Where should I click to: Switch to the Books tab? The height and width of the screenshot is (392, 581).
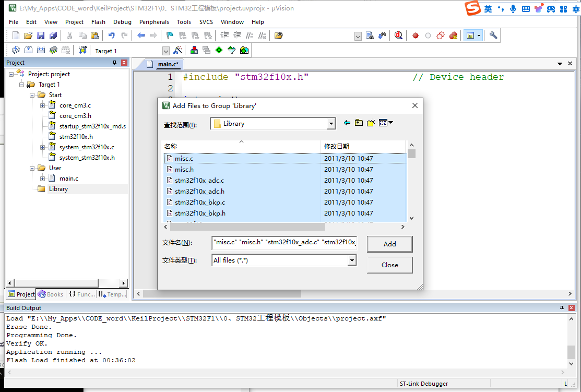(51, 294)
